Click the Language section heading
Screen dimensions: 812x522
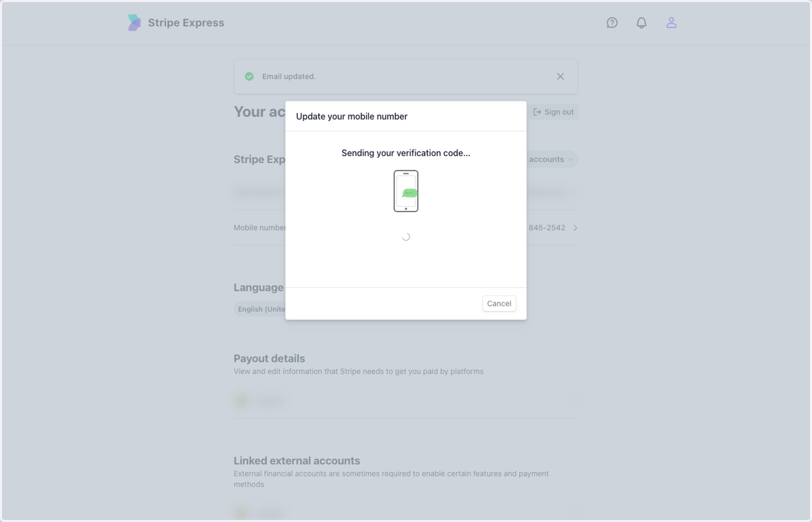point(258,287)
